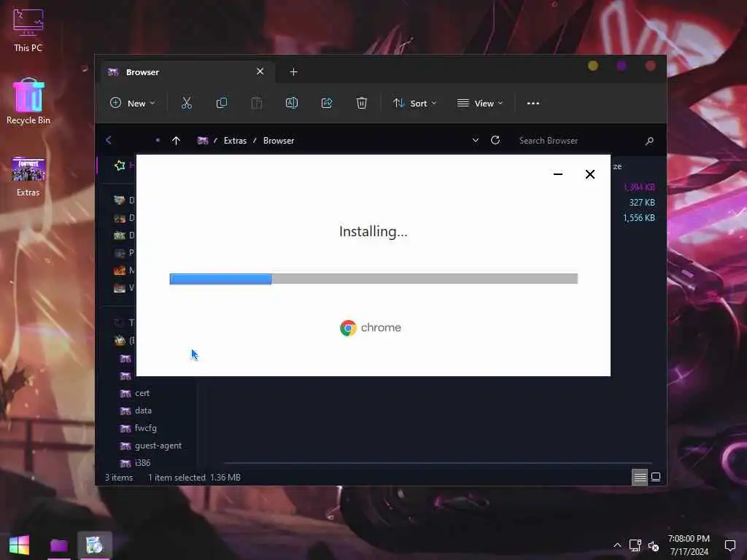
Task: Click the Delete trash icon in the toolbar
Action: 362,103
